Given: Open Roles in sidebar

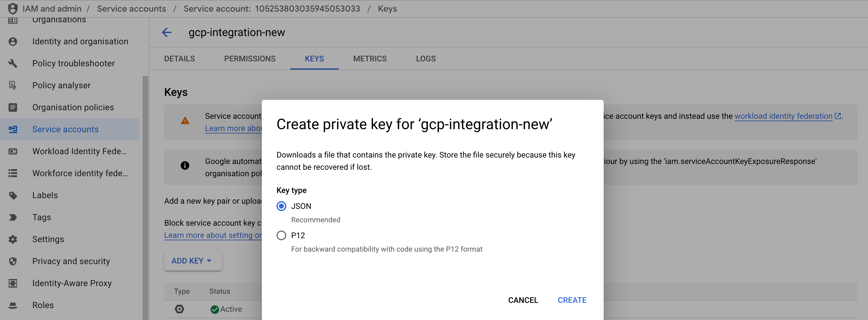Looking at the screenshot, I should 69,305.
